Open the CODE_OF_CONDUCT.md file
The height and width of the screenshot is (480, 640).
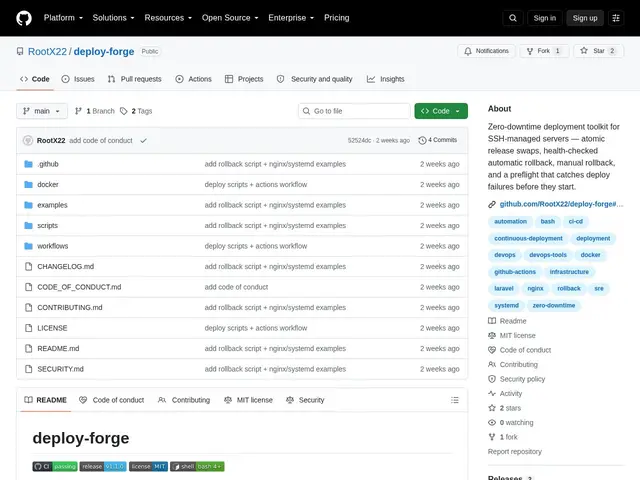[79, 287]
